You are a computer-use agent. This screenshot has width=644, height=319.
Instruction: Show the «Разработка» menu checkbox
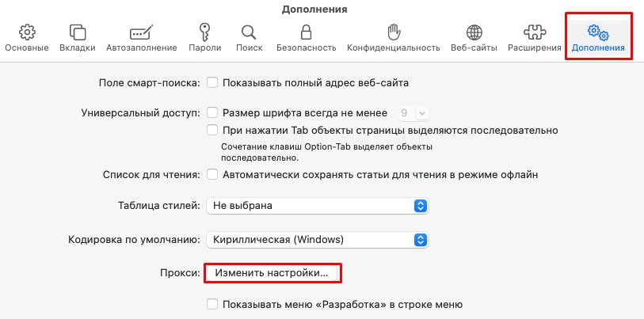point(212,305)
